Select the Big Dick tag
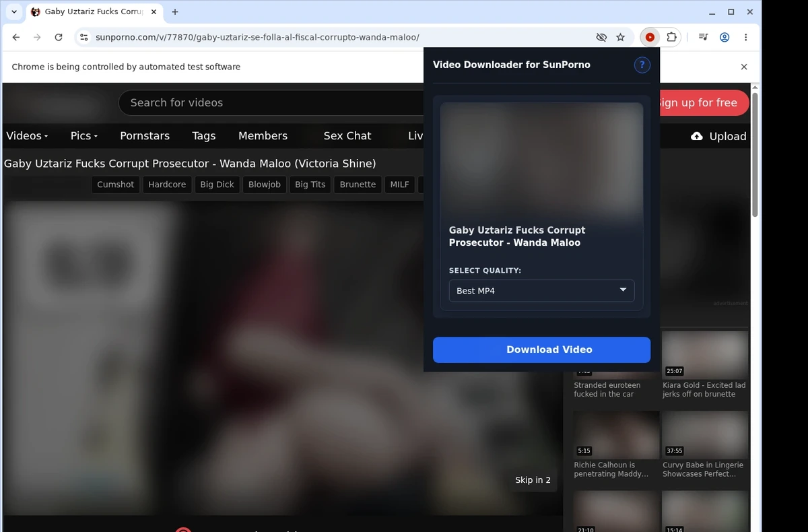Image resolution: width=808 pixels, height=532 pixels. click(x=217, y=185)
